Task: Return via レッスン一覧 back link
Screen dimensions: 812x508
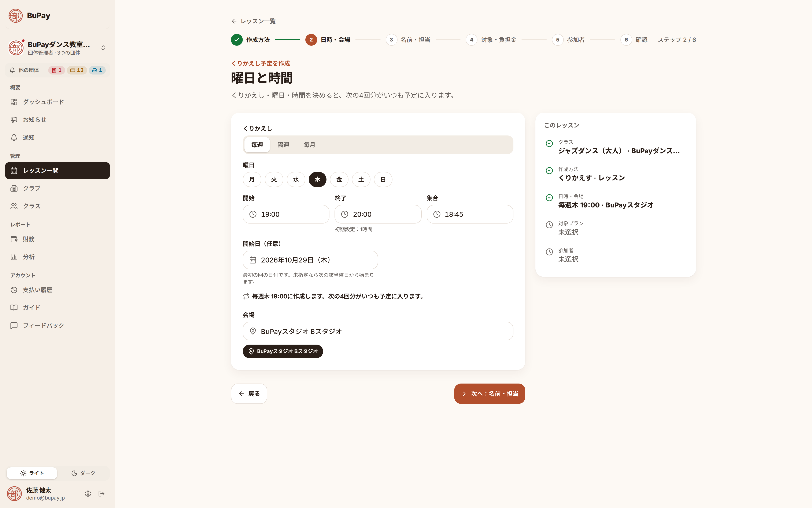Action: click(x=254, y=21)
